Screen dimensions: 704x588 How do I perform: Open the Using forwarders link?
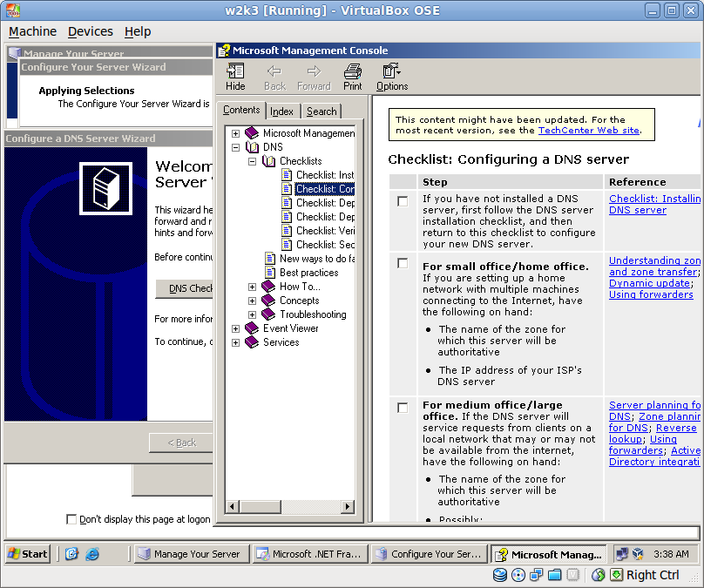point(651,294)
